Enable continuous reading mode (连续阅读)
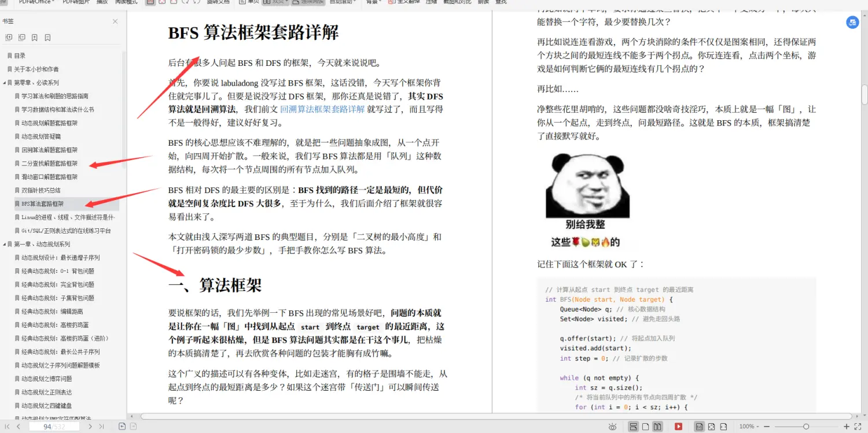 click(311, 2)
